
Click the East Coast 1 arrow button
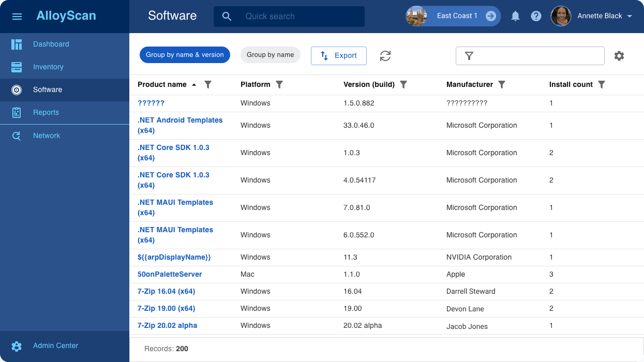point(491,16)
